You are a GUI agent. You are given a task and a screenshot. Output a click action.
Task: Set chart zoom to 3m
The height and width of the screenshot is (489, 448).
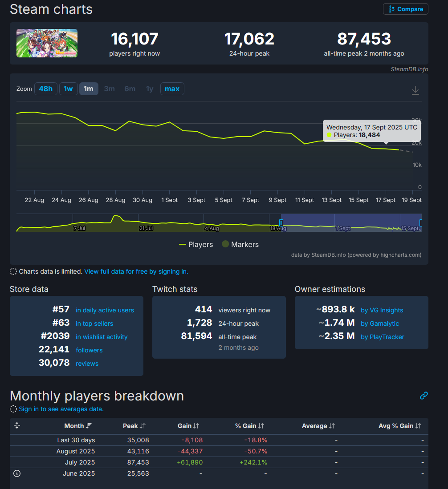pos(109,89)
